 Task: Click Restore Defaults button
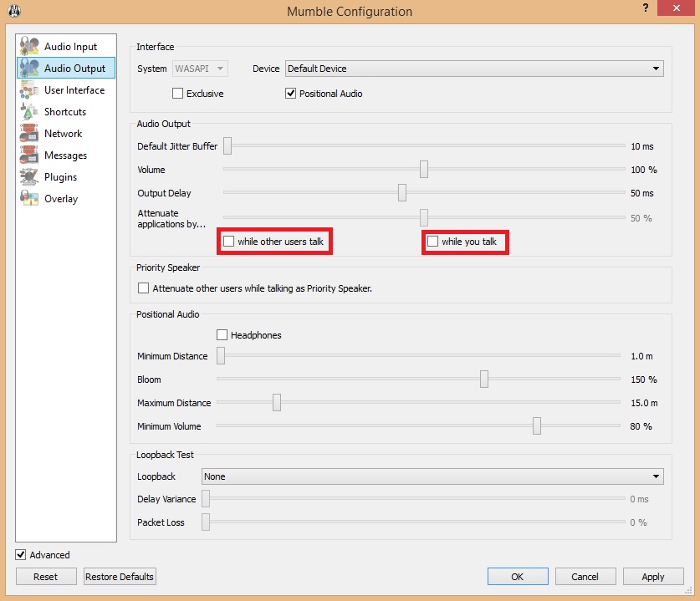pyautogui.click(x=120, y=577)
